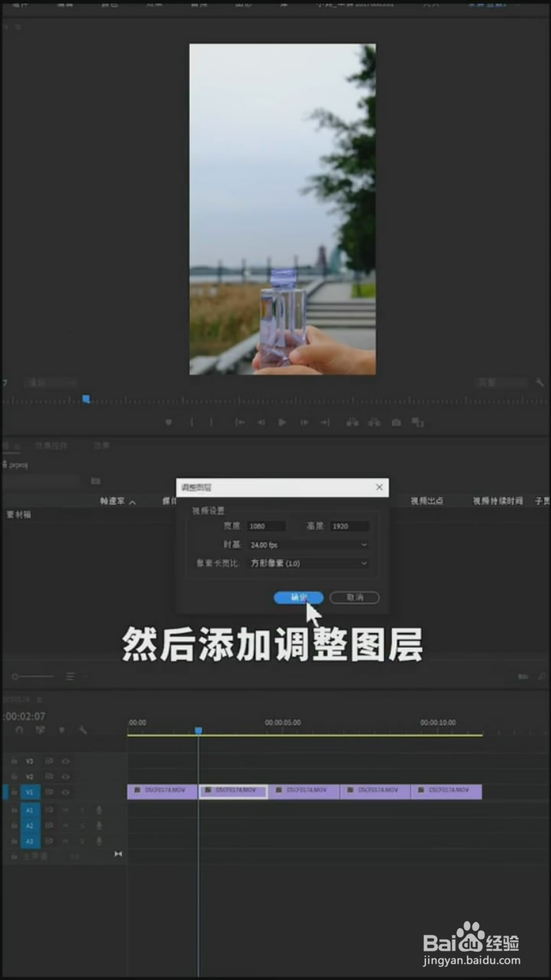Click the timeline playhead marker
The height and width of the screenshot is (980, 551).
pos(198,731)
